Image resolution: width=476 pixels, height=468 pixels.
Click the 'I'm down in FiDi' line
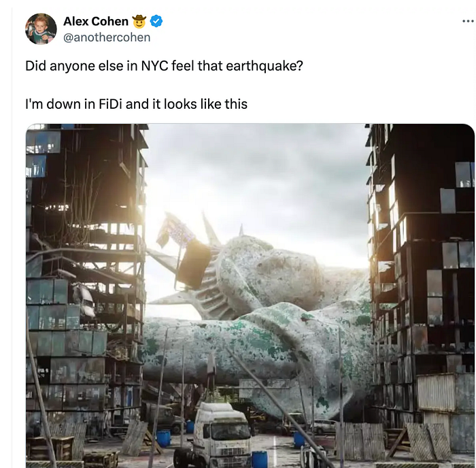[136, 104]
